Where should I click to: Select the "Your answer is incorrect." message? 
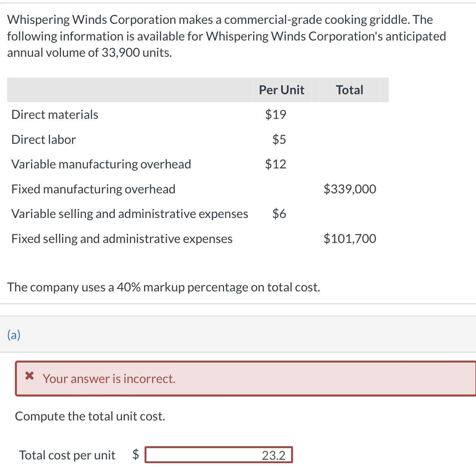click(x=109, y=379)
